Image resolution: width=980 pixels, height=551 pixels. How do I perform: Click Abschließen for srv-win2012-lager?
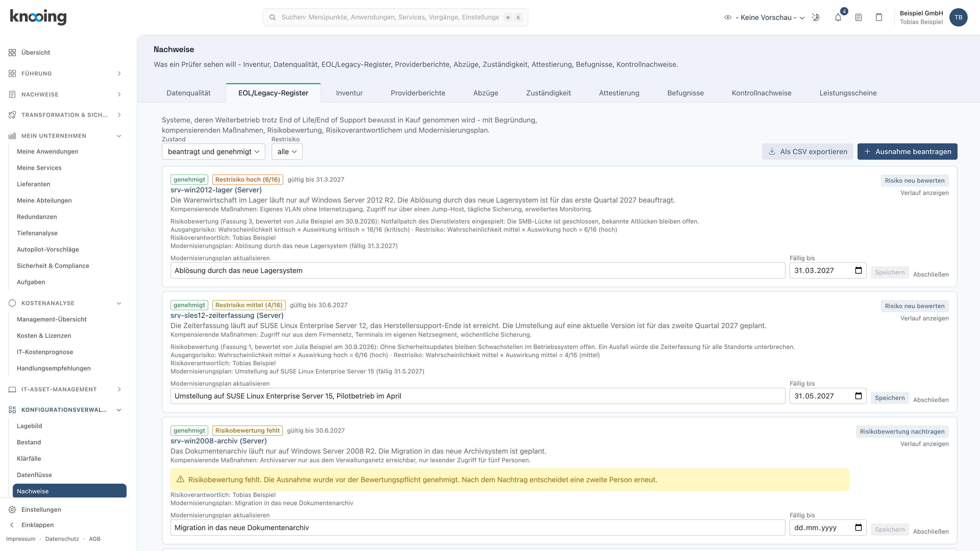[x=930, y=274]
